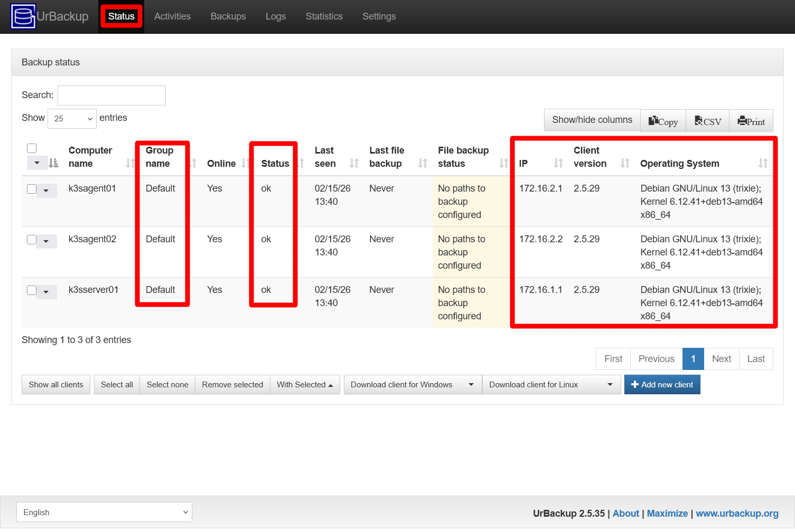The image size is (795, 532).
Task: Open Download client for Windows dropdown
Action: point(412,384)
